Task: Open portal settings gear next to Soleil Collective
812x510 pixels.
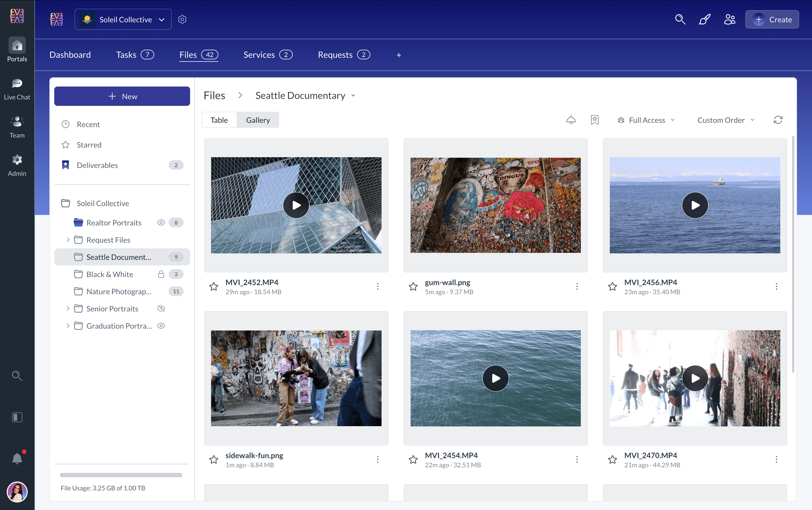Action: [x=182, y=20]
